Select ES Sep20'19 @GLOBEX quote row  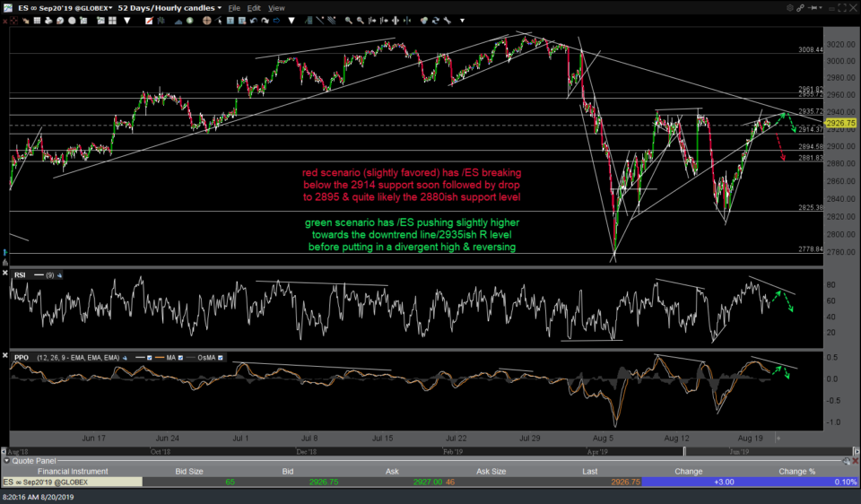pyautogui.click(x=430, y=482)
